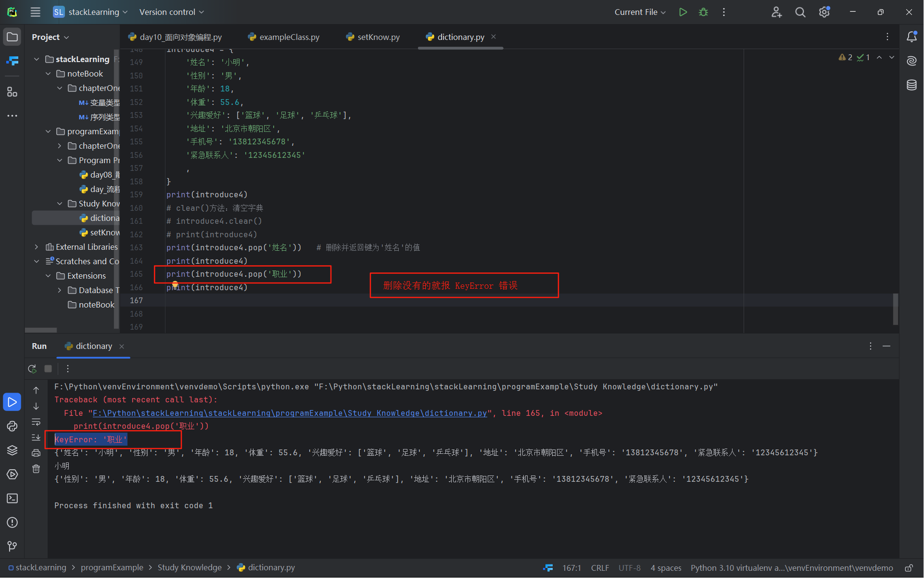Open the Notifications bell
Image resolution: width=924 pixels, height=578 pixels.
[x=911, y=37]
